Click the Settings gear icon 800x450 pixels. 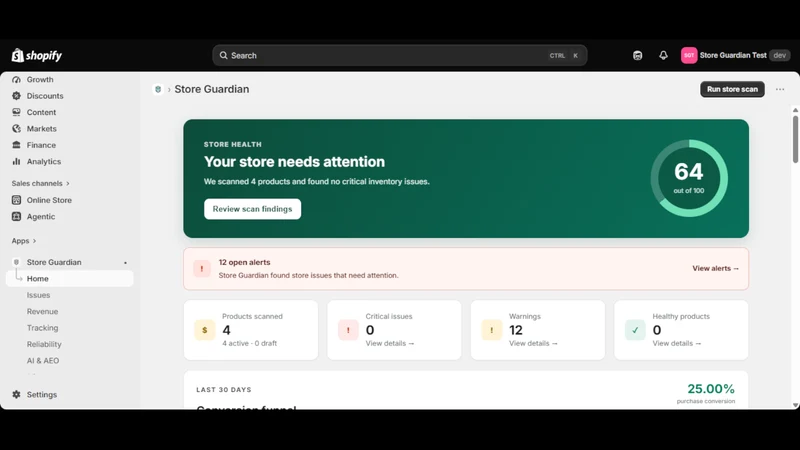coord(16,394)
